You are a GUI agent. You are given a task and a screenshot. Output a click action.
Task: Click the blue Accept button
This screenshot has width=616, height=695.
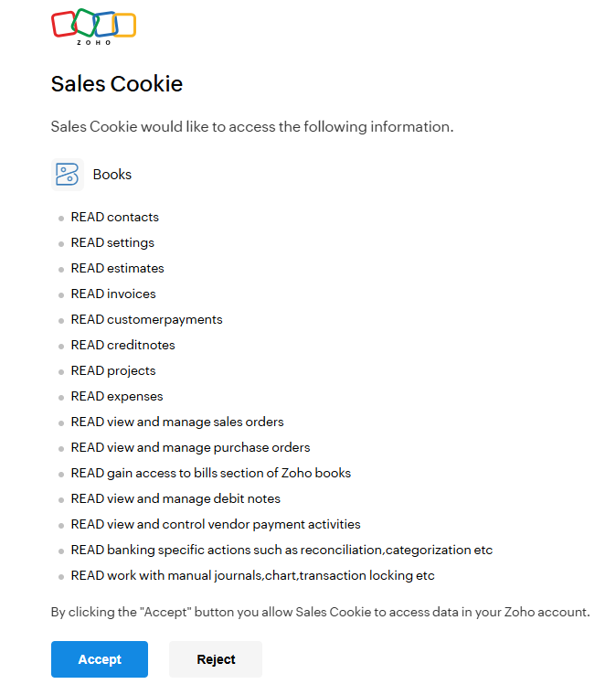[100, 659]
